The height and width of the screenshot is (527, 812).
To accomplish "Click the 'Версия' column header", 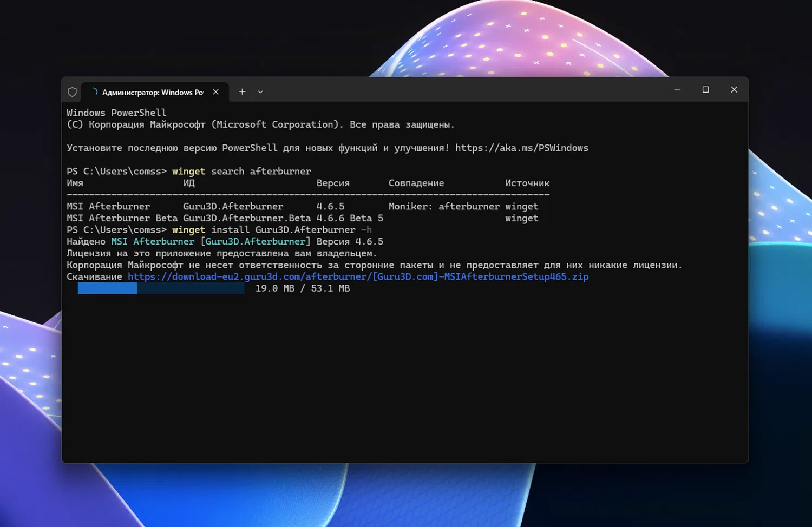I will pyautogui.click(x=333, y=183).
